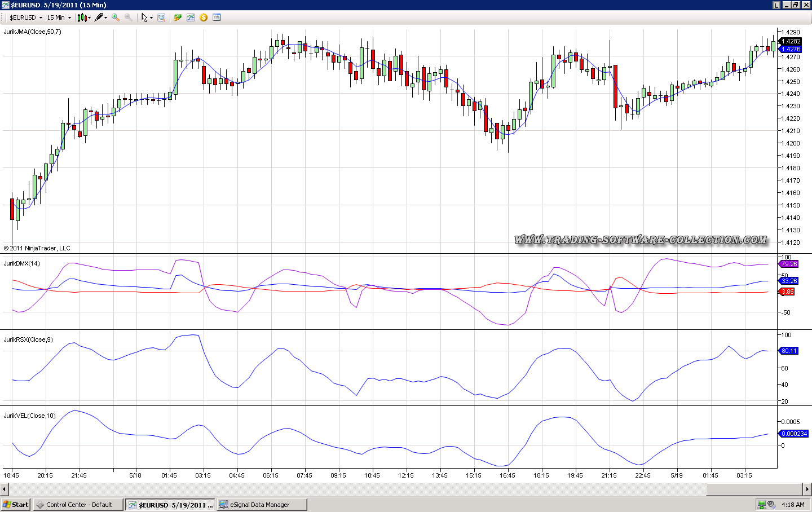Image resolution: width=812 pixels, height=512 pixels.
Task: Click the zoom in magnifier icon
Action: point(116,17)
